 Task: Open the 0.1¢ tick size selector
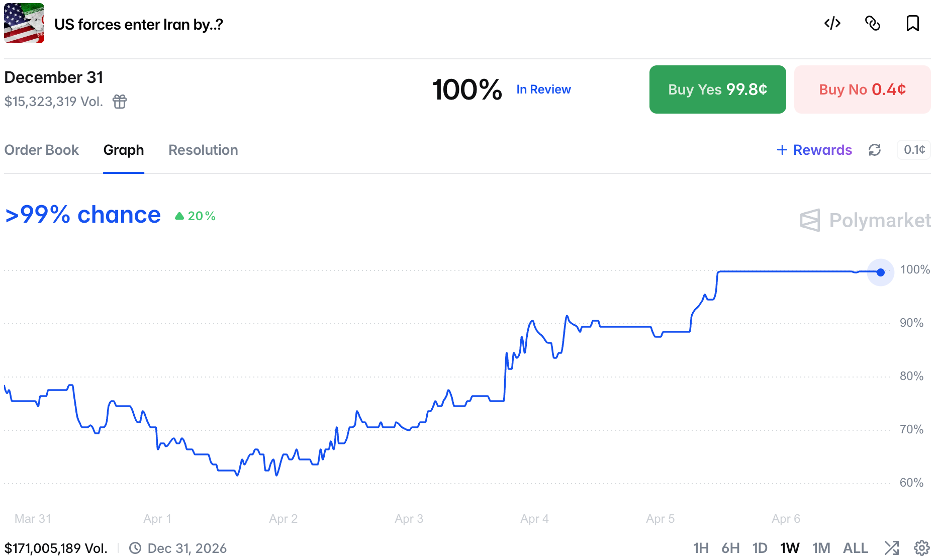[914, 150]
